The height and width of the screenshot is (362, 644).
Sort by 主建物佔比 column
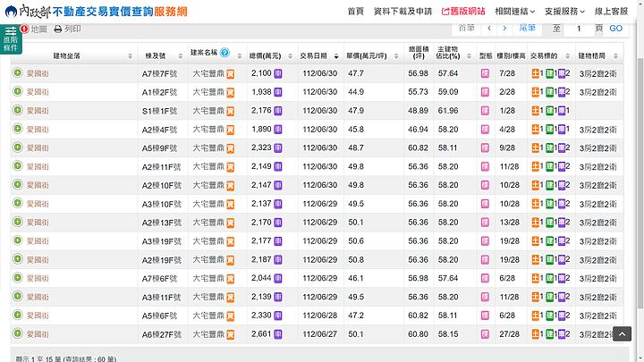tap(469, 55)
